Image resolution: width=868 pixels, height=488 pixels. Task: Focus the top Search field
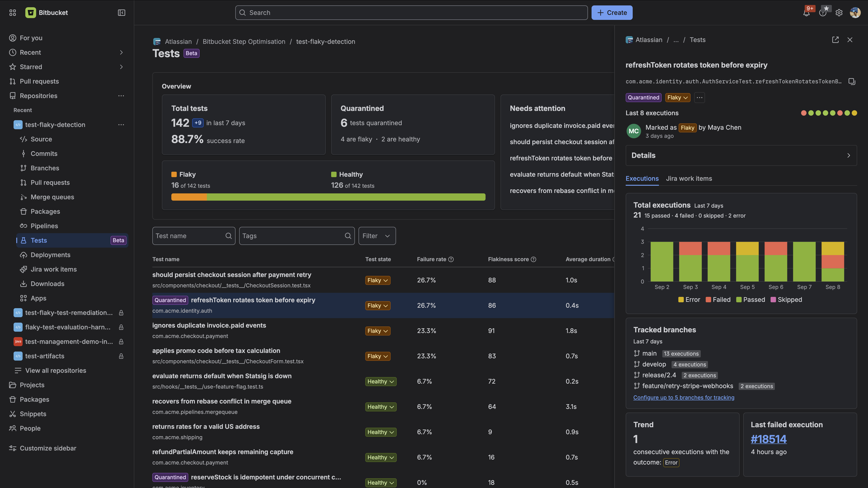(411, 12)
